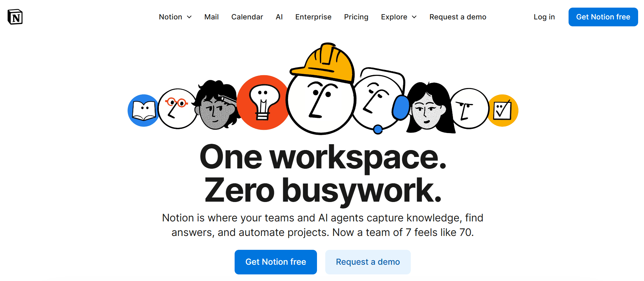Click the face wearing yellow hard hat
Viewport: 644px width, 281px height.
pos(321,89)
